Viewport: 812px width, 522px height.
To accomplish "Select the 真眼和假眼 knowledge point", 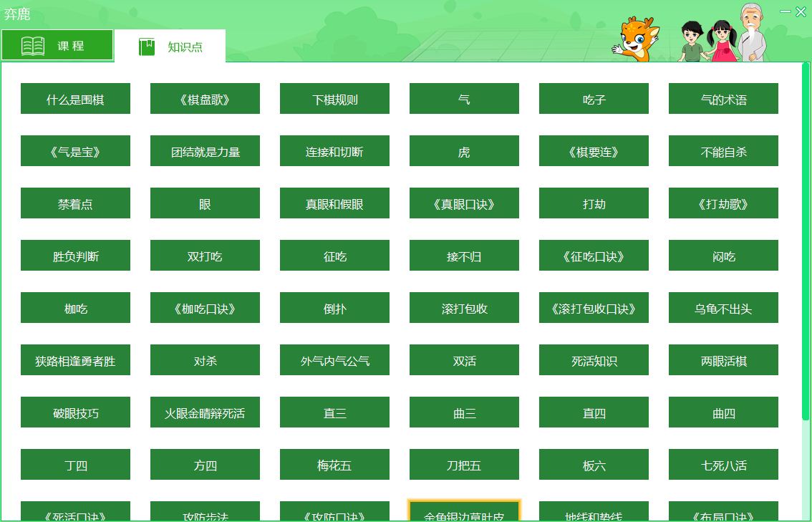I will click(x=334, y=203).
